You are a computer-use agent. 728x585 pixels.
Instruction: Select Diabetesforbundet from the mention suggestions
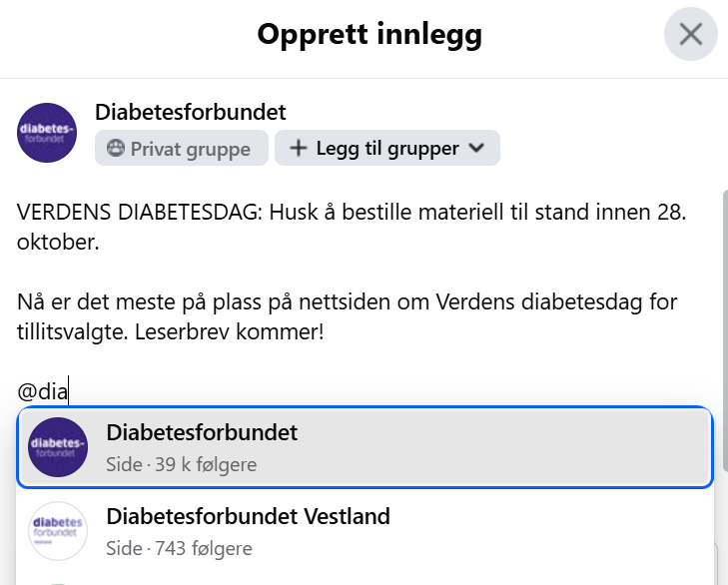tap(202, 433)
